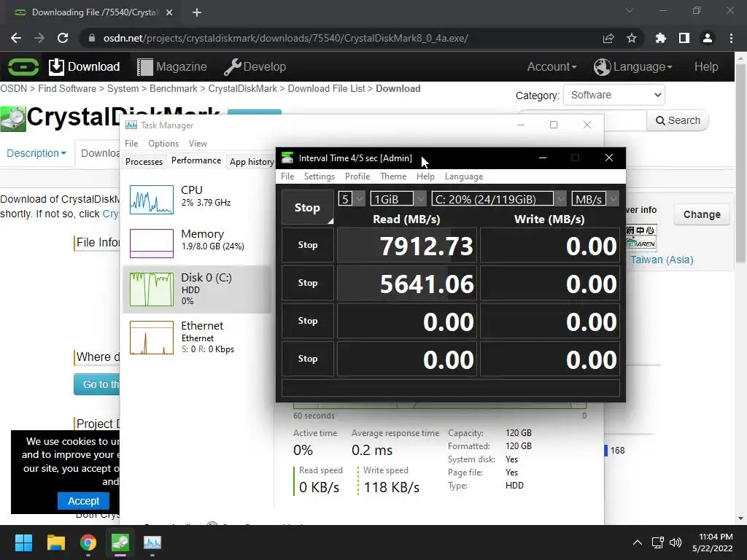Open CrystalDiskMark Language menu
747x560 pixels.
pos(463,176)
